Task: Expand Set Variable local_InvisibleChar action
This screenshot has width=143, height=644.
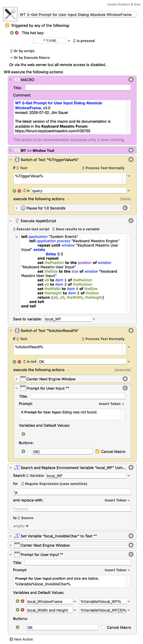Action: click(11, 536)
